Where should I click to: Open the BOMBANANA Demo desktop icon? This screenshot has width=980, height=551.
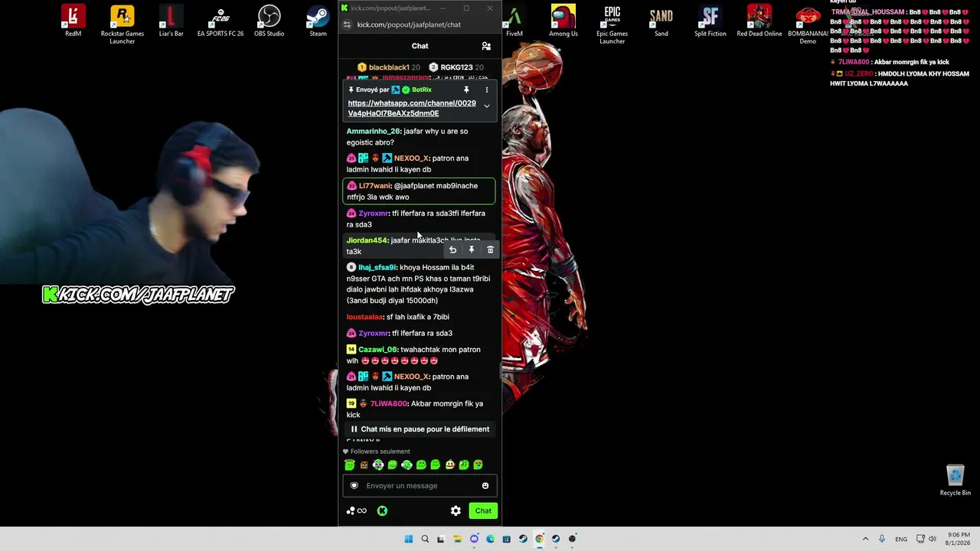point(808,24)
